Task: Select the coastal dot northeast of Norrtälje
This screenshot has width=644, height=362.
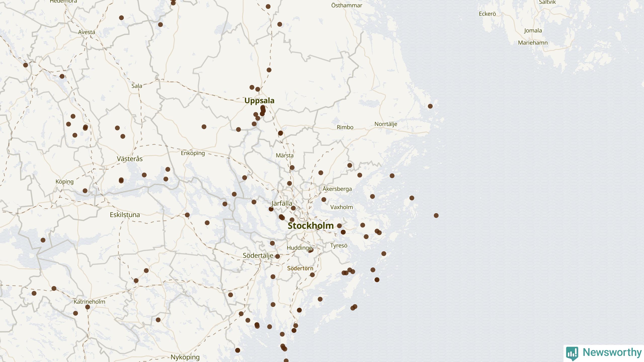Action: (x=430, y=106)
